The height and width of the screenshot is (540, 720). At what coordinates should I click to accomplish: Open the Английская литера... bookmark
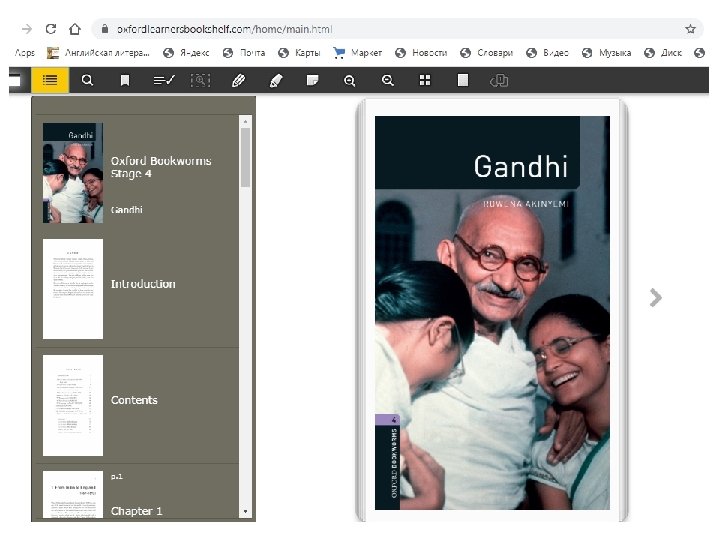click(x=98, y=53)
